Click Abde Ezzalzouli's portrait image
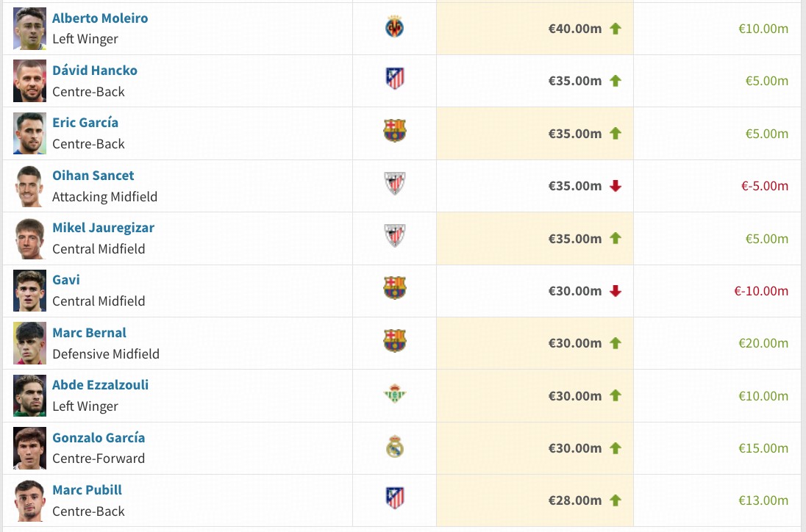 (29, 395)
